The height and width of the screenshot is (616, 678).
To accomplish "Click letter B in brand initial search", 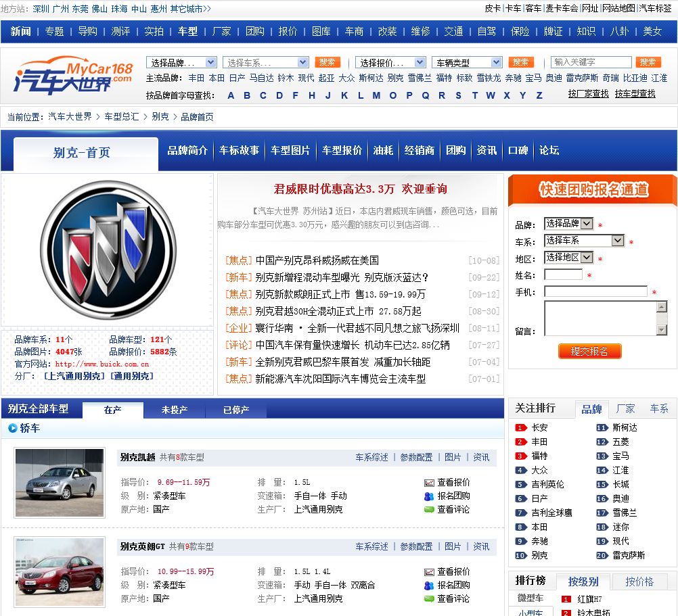I will (247, 95).
